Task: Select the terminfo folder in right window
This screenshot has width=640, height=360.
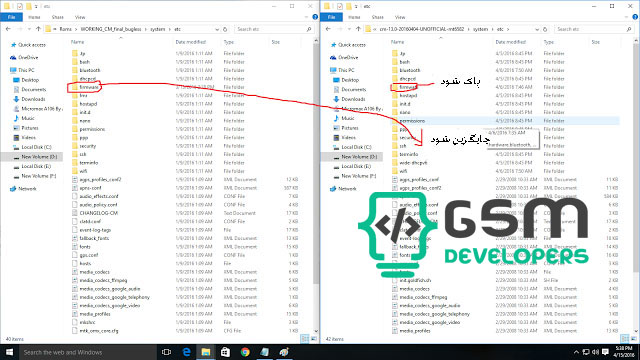Action: tap(405, 154)
